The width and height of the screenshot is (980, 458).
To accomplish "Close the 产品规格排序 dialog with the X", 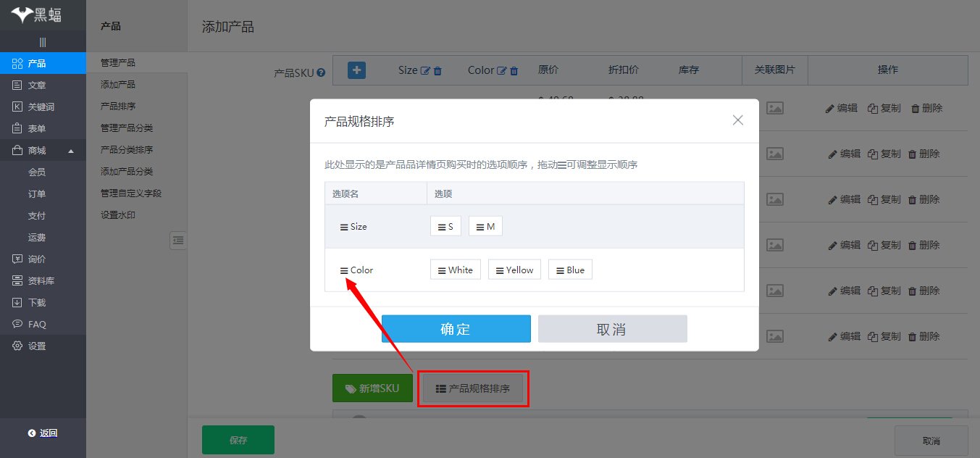I will (x=737, y=120).
